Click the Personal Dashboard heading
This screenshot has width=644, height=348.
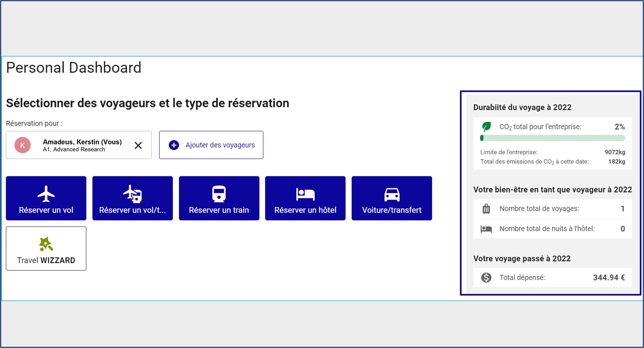[74, 68]
